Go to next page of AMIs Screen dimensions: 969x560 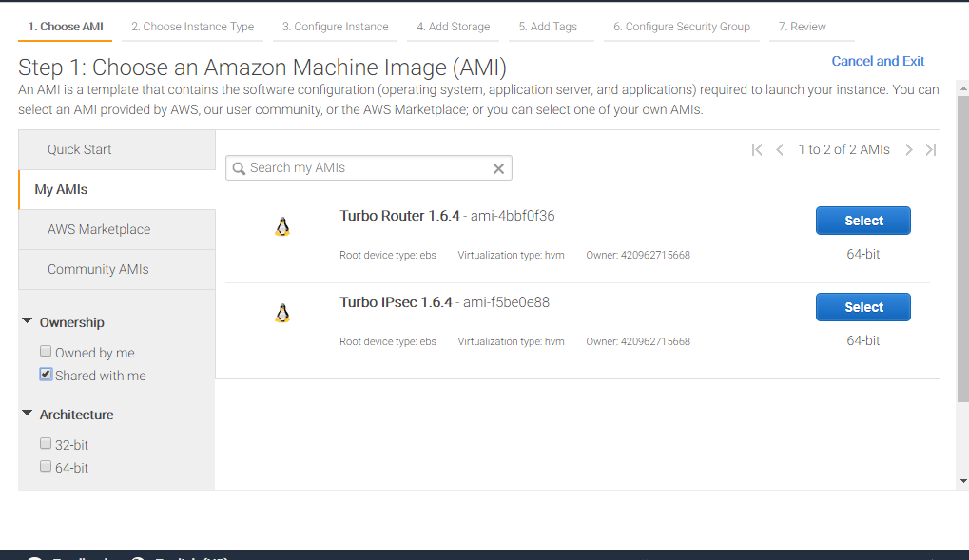point(908,149)
